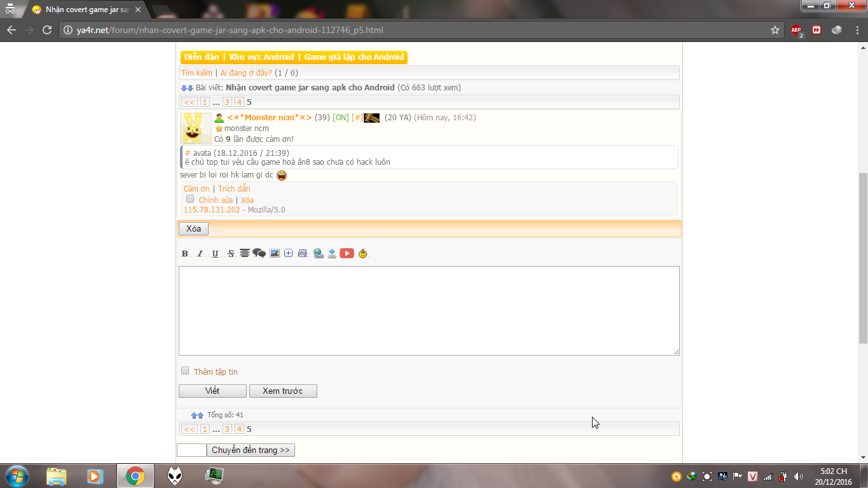The image size is (868, 488).
Task: Click the Xem trước preview button
Action: (x=283, y=391)
